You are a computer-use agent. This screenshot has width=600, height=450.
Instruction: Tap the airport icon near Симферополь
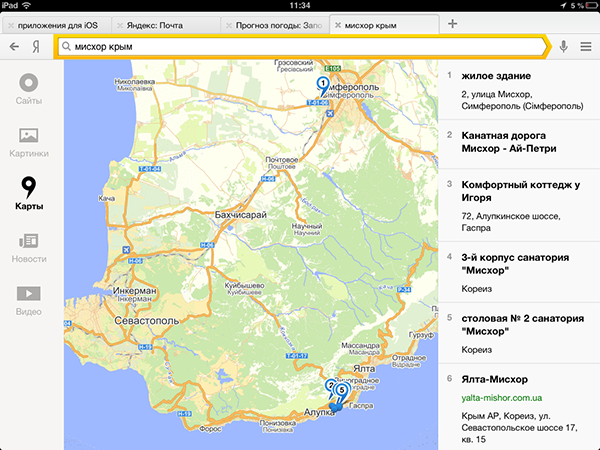pos(330,113)
